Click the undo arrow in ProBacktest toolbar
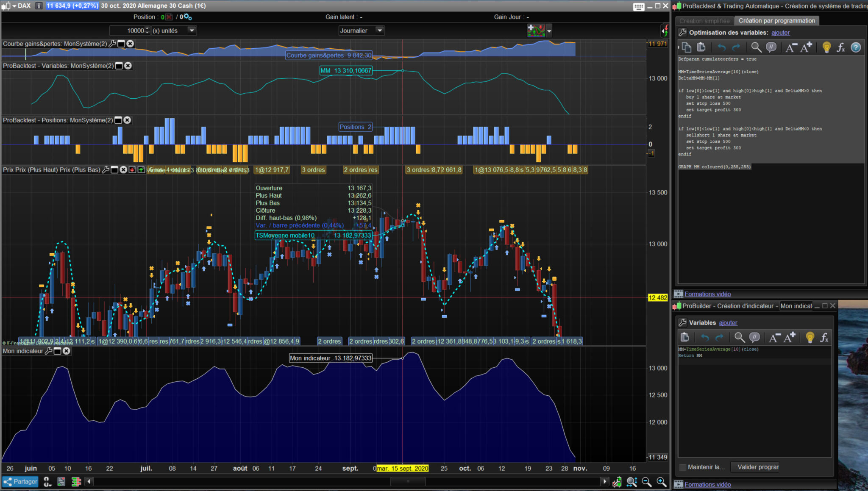 pyautogui.click(x=721, y=47)
